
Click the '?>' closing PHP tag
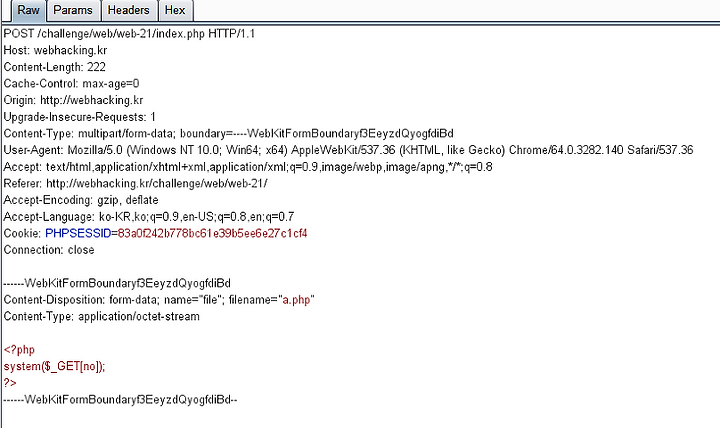(10, 383)
